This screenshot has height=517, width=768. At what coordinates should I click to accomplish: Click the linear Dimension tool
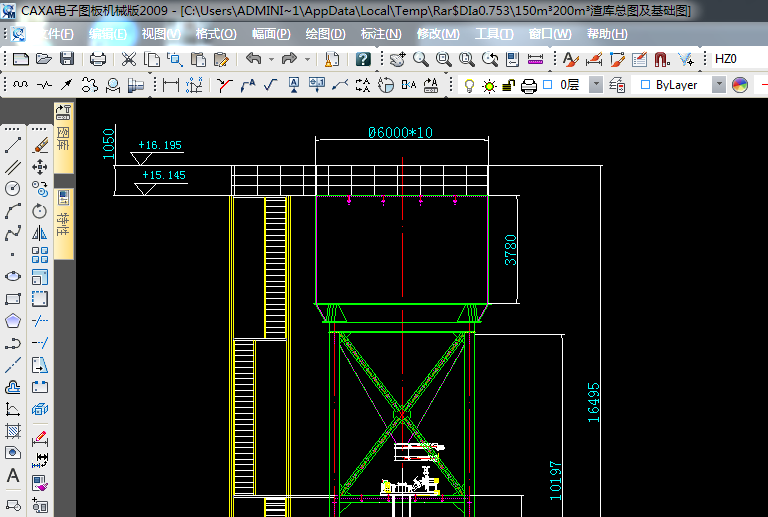pos(170,85)
